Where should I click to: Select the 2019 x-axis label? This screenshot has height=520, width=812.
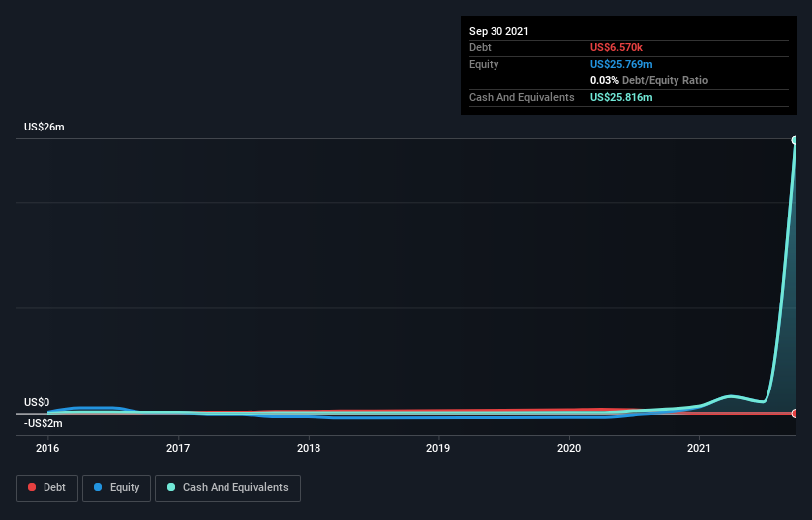(438, 448)
